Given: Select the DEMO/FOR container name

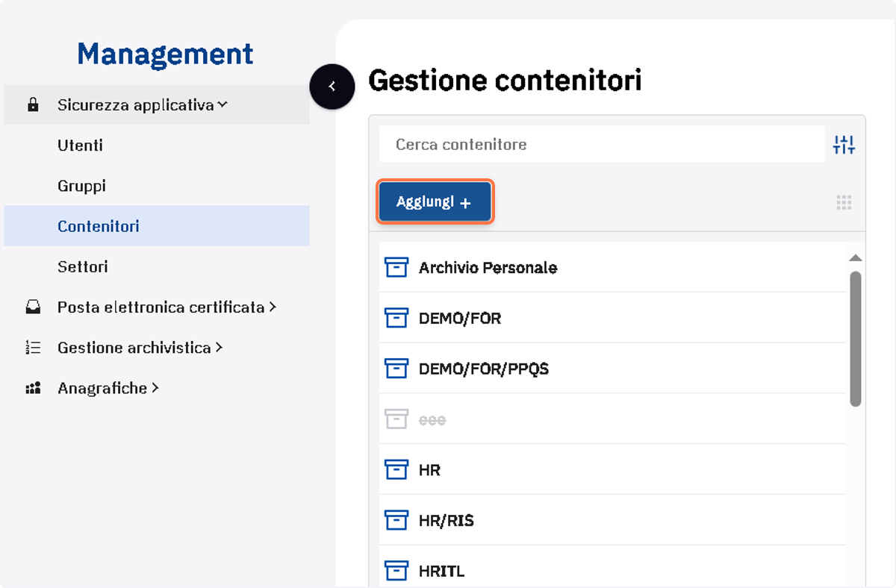Looking at the screenshot, I should tap(460, 319).
